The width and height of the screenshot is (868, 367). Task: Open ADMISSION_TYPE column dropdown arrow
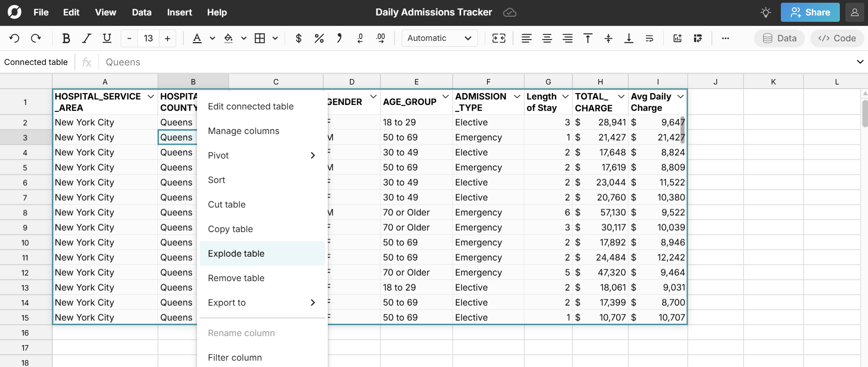coord(517,96)
